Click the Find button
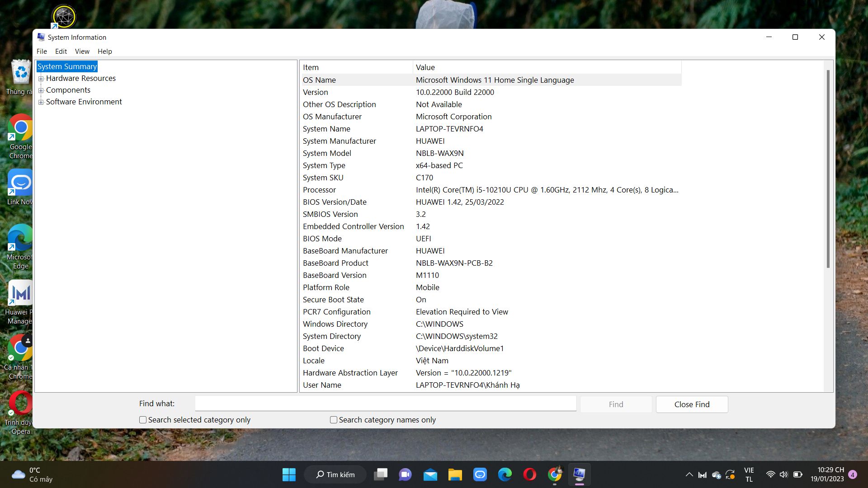The width and height of the screenshot is (868, 488). tap(616, 404)
